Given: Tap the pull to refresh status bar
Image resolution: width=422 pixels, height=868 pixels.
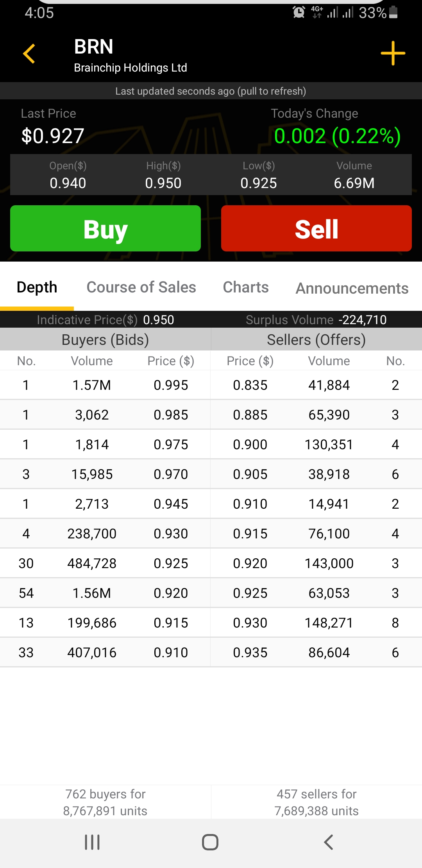Looking at the screenshot, I should coord(211,91).
